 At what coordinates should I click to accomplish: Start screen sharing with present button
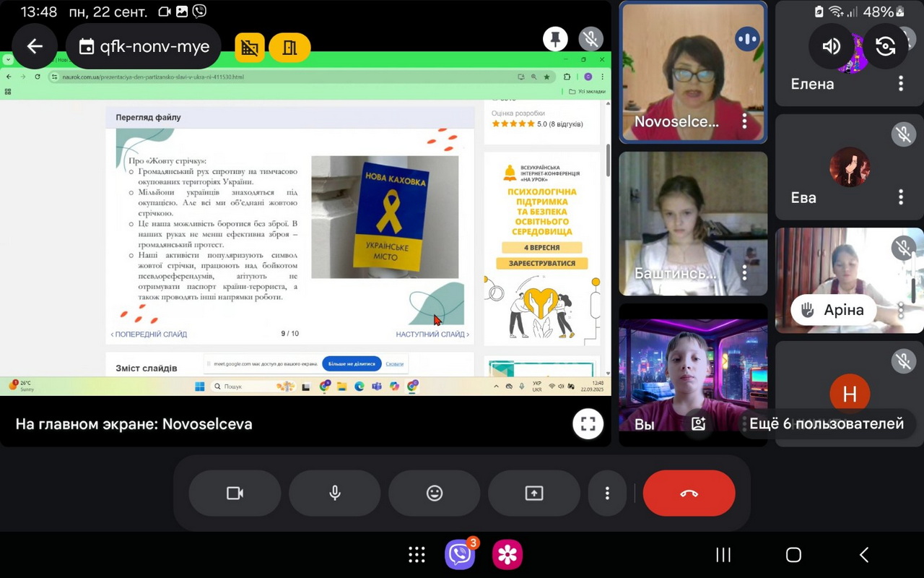click(x=534, y=493)
